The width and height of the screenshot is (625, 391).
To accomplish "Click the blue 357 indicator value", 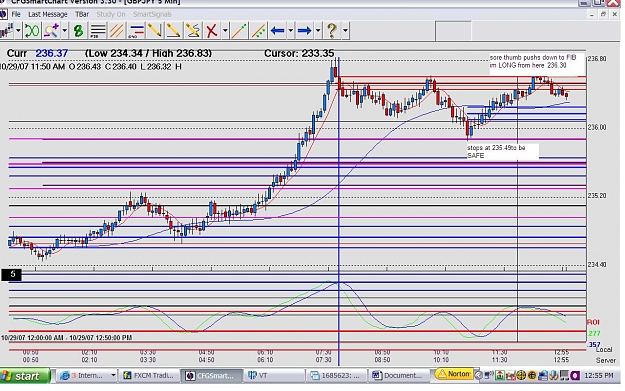I will pos(594,344).
